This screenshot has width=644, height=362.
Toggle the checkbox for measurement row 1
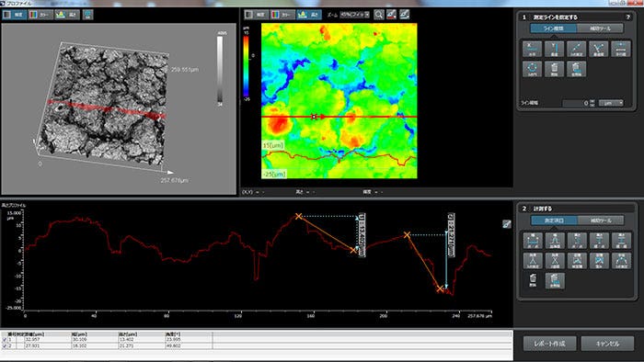[5, 339]
